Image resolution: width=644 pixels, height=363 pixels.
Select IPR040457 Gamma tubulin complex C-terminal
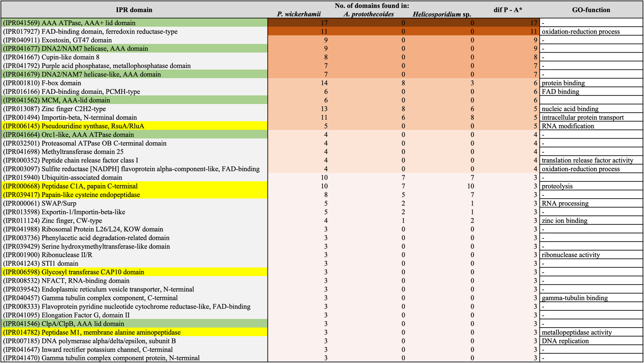coord(134,298)
